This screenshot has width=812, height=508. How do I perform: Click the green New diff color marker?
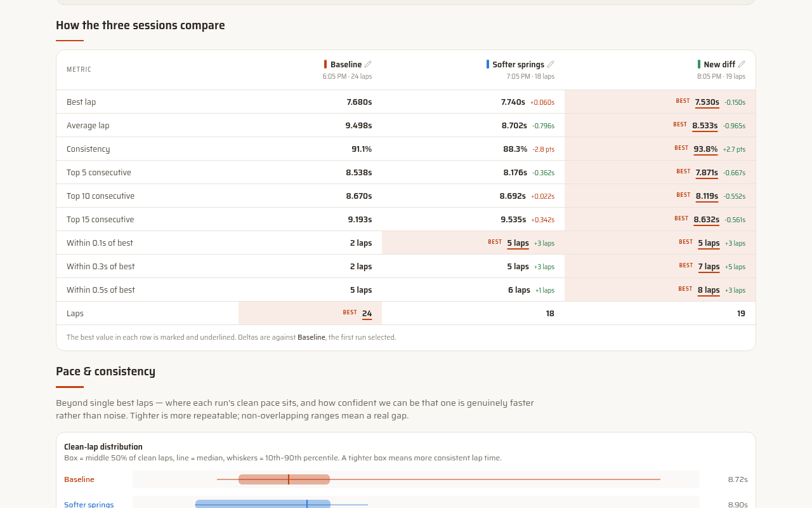(x=699, y=64)
